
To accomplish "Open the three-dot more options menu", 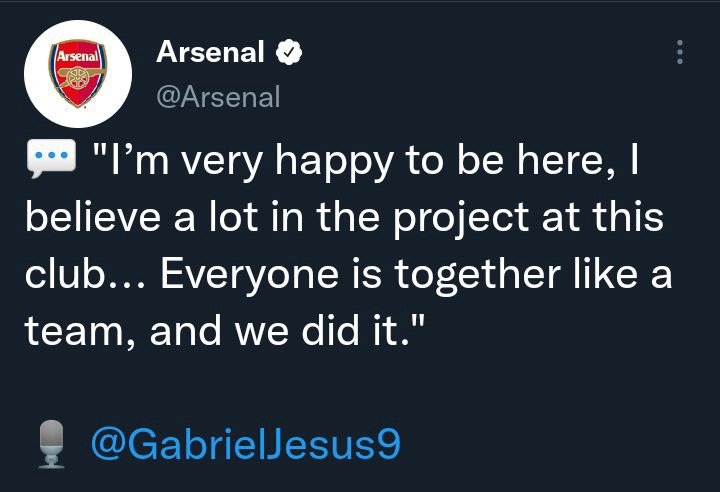I will click(x=680, y=52).
